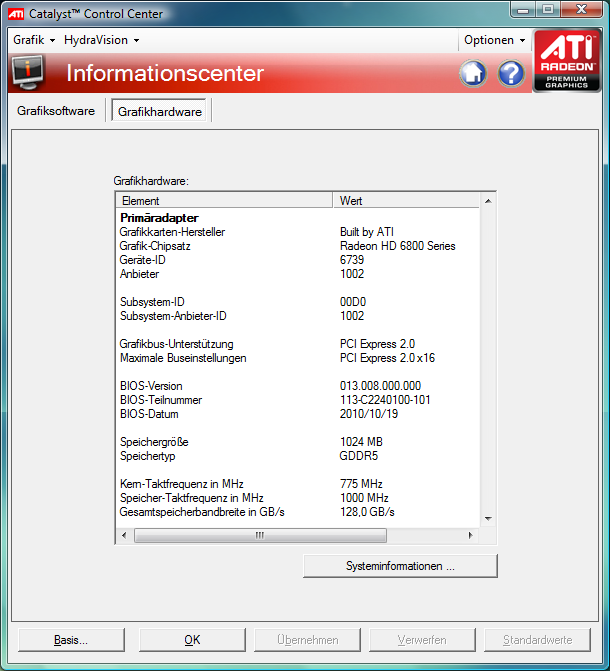Click the horizontal scrollbar thumb
Viewport: 610px width, 671px height.
click(260, 535)
